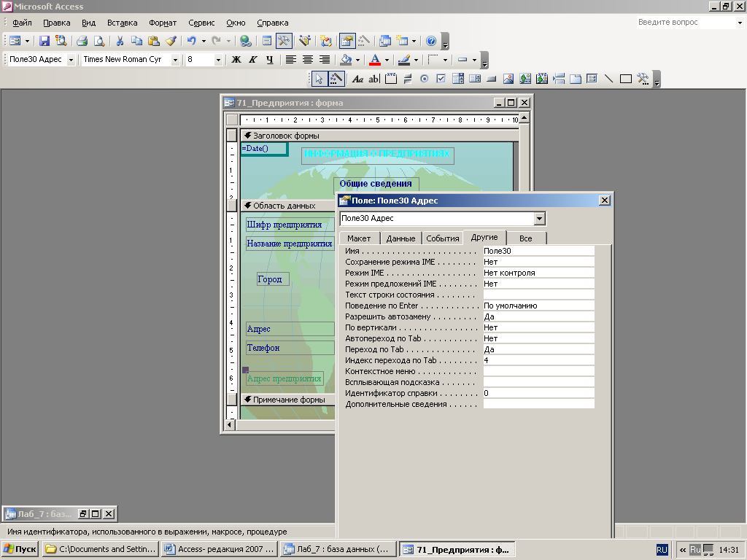
Task: Select the Option Button radio tool
Action: pos(425,79)
